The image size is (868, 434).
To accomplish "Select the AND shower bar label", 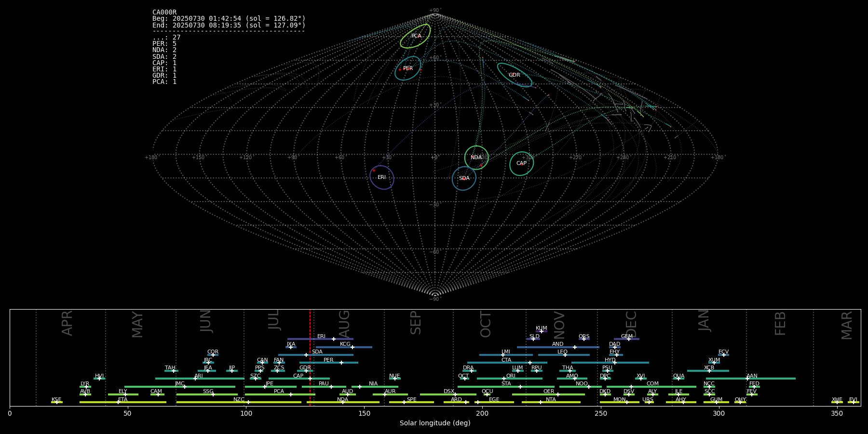I will pyautogui.click(x=558, y=344).
